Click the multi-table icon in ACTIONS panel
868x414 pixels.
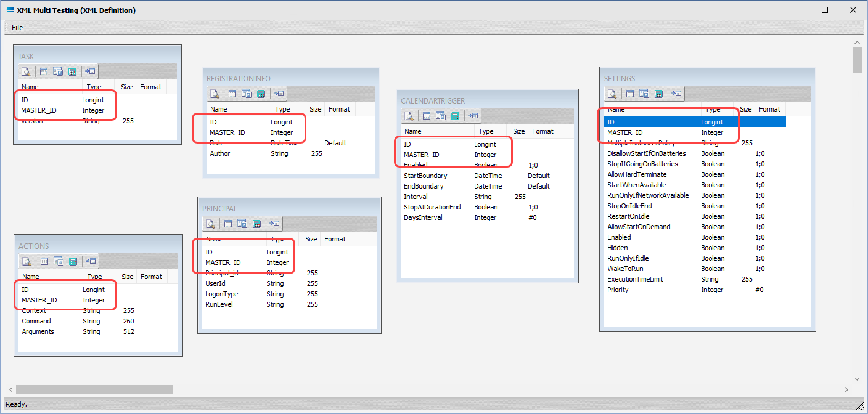click(x=59, y=261)
